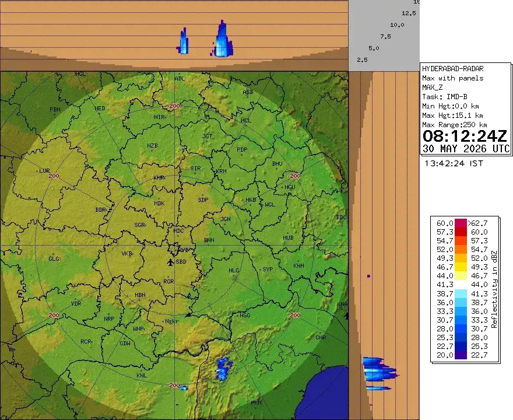Click the '30 MAY 2026 UTC' date
Viewport: 513px width, 420px height.
pos(466,149)
